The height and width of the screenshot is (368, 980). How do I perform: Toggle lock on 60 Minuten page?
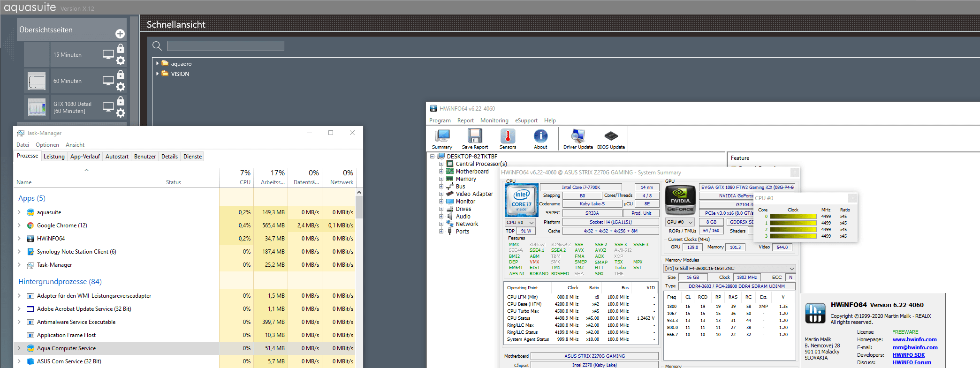coord(121,75)
